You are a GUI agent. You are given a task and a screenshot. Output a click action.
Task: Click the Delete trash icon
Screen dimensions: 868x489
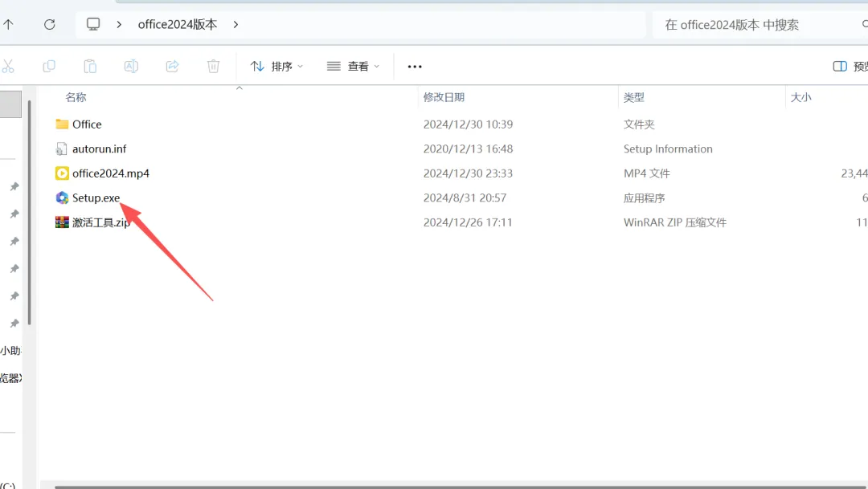(213, 67)
